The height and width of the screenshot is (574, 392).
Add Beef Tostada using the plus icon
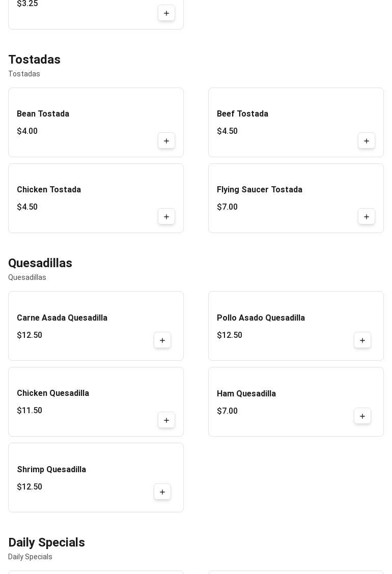[x=367, y=141]
